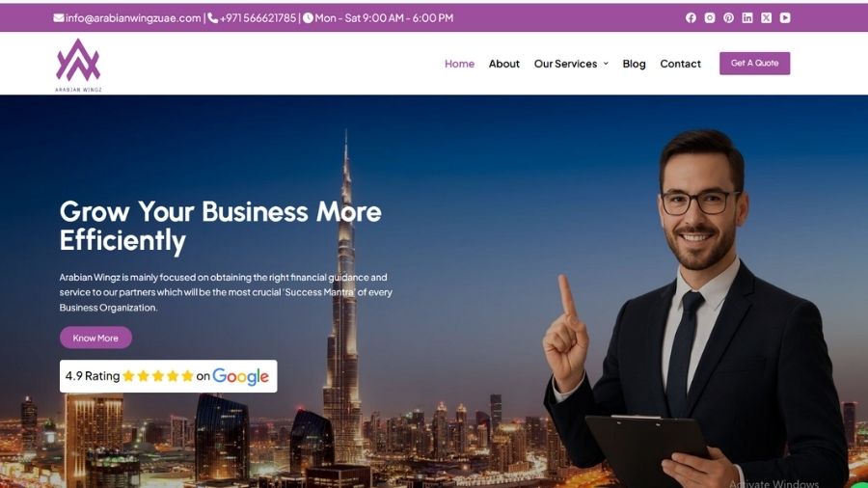Open the YouTube social icon
This screenshot has width=868, height=488.
(785, 17)
